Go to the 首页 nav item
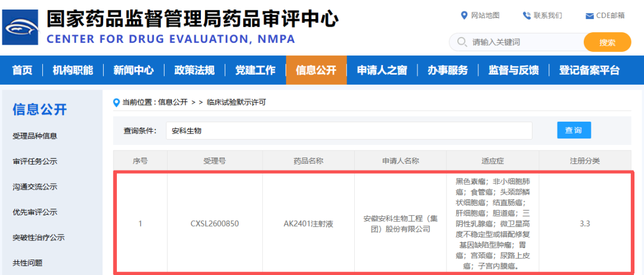This screenshot has width=644, height=275. point(22,70)
